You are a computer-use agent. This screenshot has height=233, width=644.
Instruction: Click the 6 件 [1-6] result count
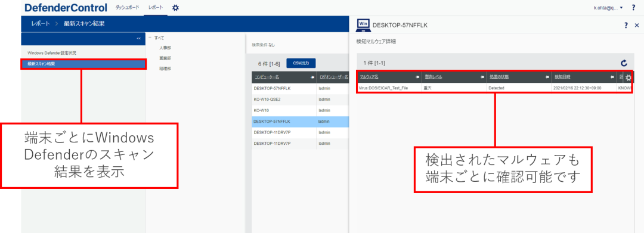click(269, 64)
